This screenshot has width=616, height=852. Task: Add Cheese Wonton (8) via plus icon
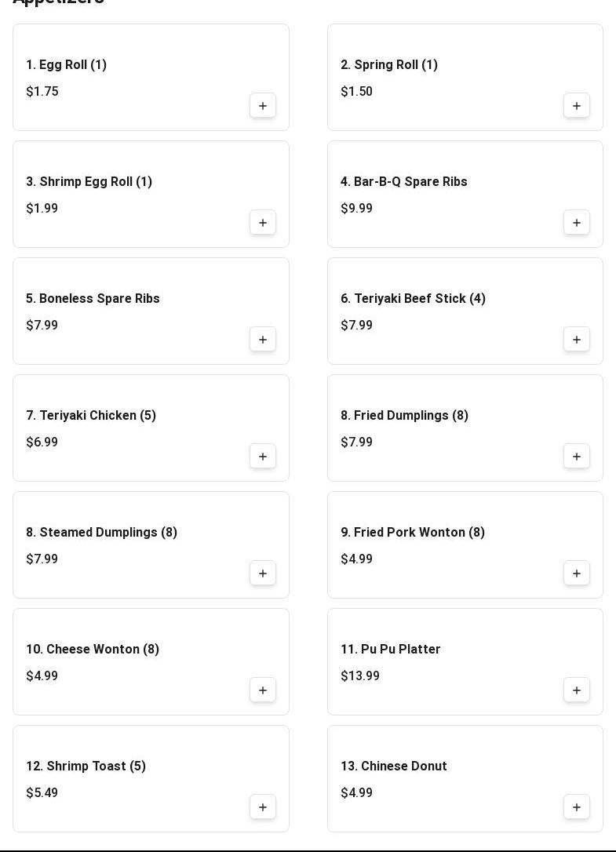click(263, 690)
